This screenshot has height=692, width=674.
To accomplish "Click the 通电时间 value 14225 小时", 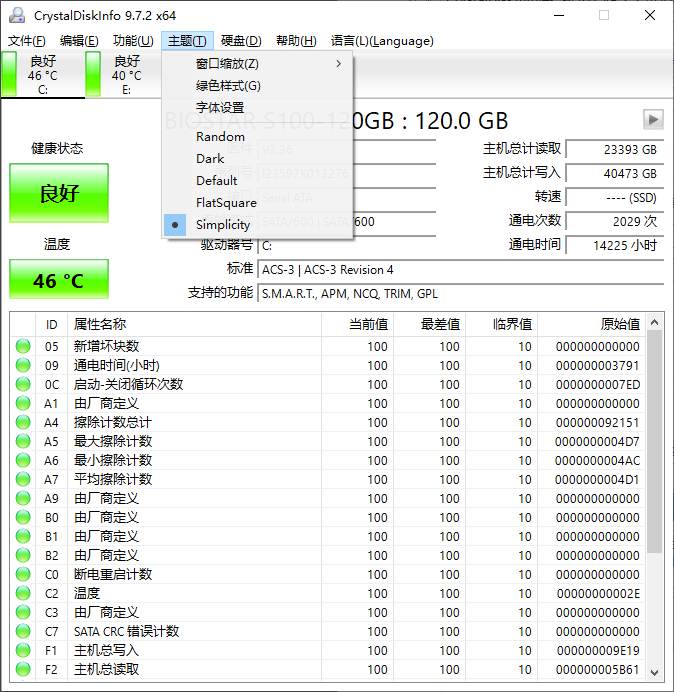I will coord(615,245).
